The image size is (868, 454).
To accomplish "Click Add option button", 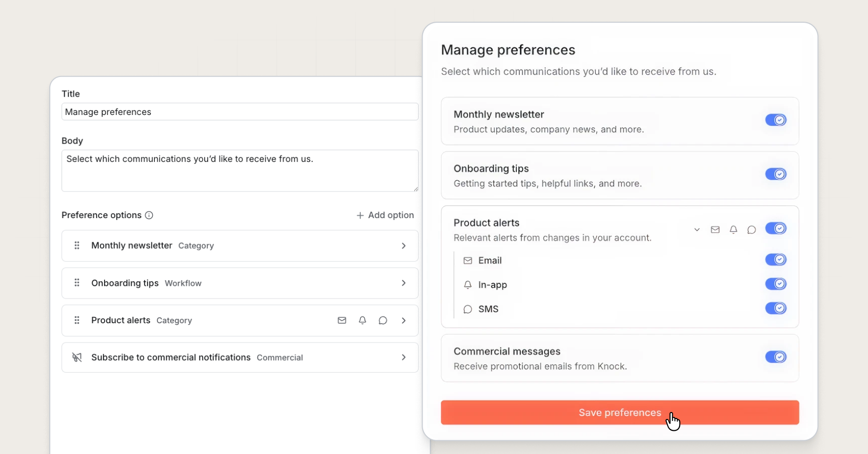I will tap(385, 215).
